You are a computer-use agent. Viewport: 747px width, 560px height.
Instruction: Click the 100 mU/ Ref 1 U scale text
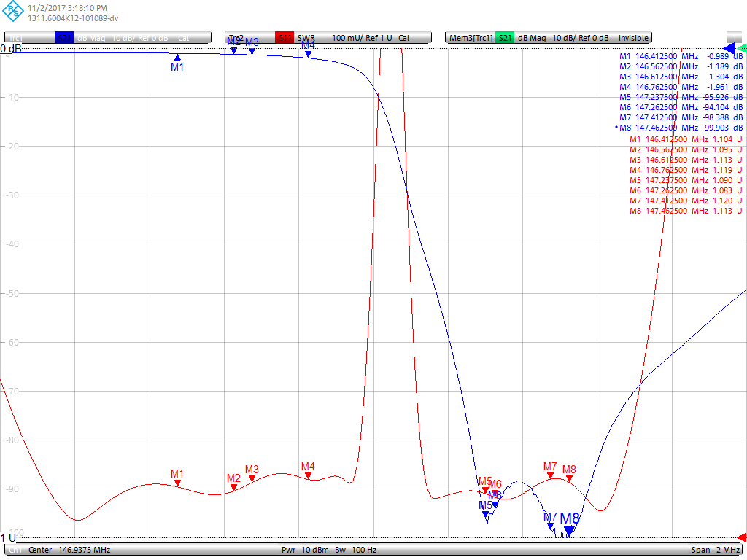[362, 38]
